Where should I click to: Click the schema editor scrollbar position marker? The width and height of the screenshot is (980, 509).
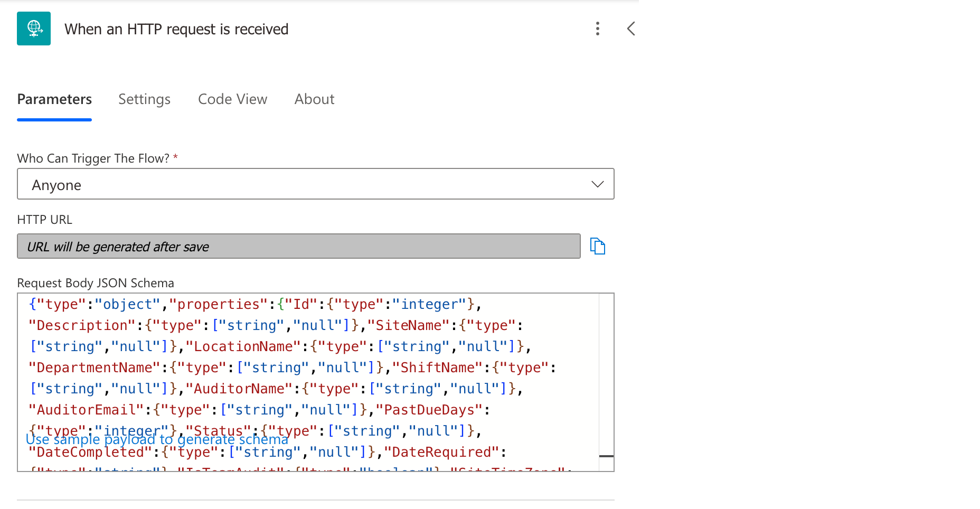606,456
